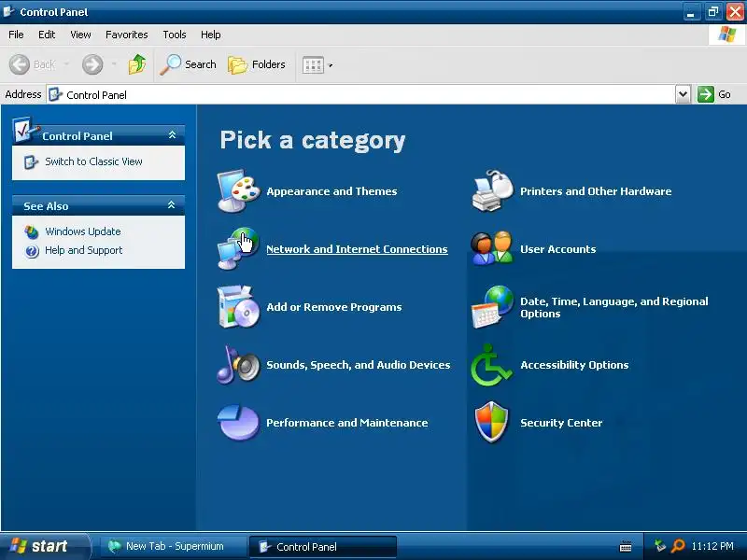
Task: Click the User Accounts link
Action: 557,249
